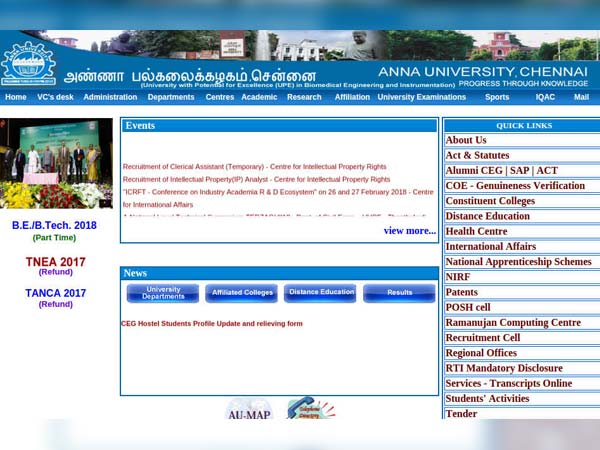This screenshot has height=450, width=600.
Task: Open the Regional Offices quick link
Action: click(481, 353)
